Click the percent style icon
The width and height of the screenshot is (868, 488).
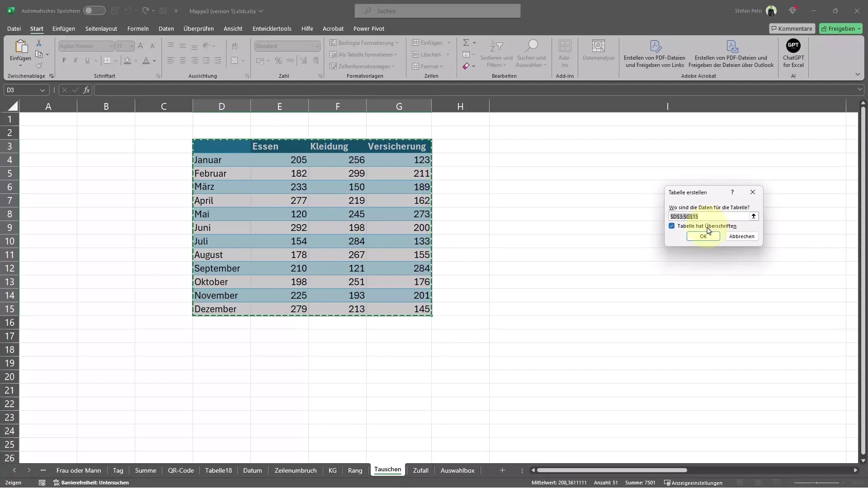[278, 61]
